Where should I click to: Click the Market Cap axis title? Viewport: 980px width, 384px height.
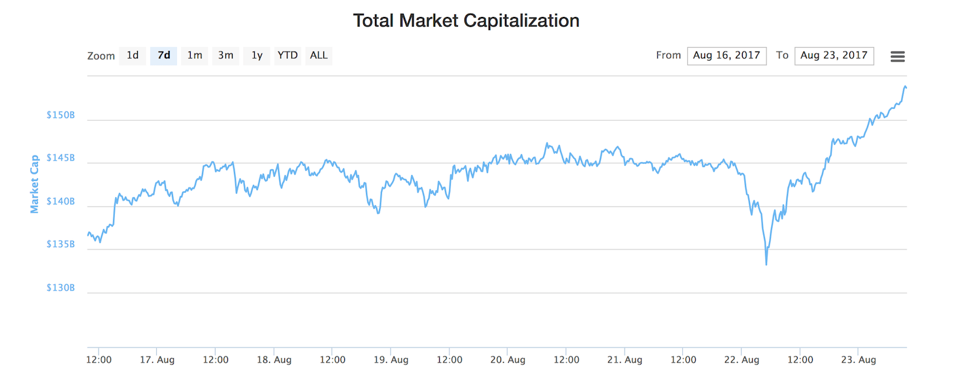click(x=35, y=184)
